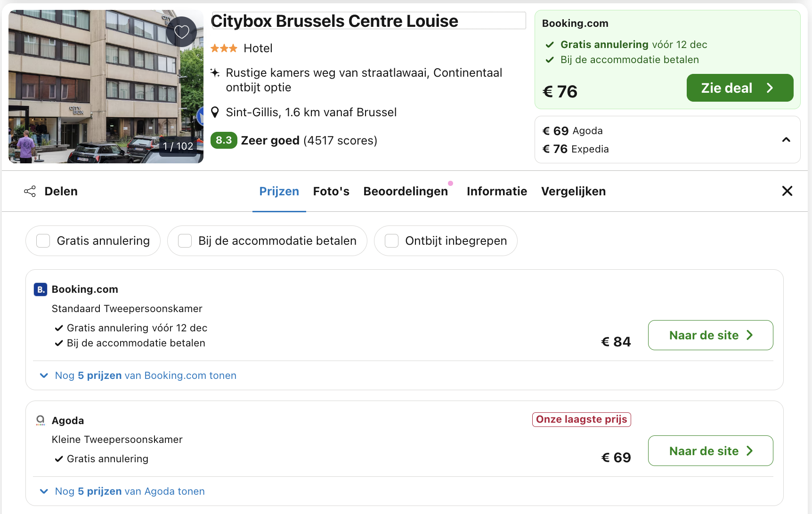The width and height of the screenshot is (812, 514).
Task: Collapse the Agoda and Expedia price list
Action: [786, 139]
